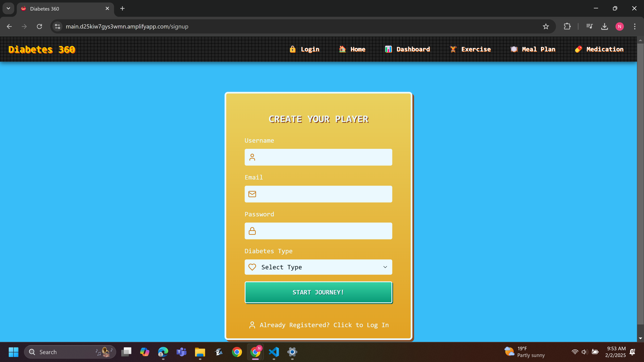Open Visual Studio Code from taskbar

tap(274, 352)
